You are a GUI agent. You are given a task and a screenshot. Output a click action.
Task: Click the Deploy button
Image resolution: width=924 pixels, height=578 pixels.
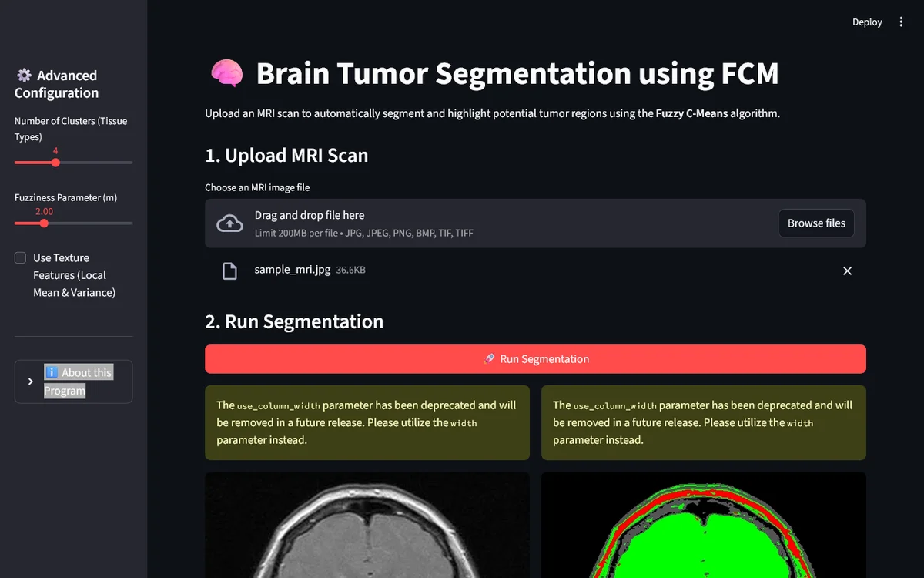coord(867,22)
